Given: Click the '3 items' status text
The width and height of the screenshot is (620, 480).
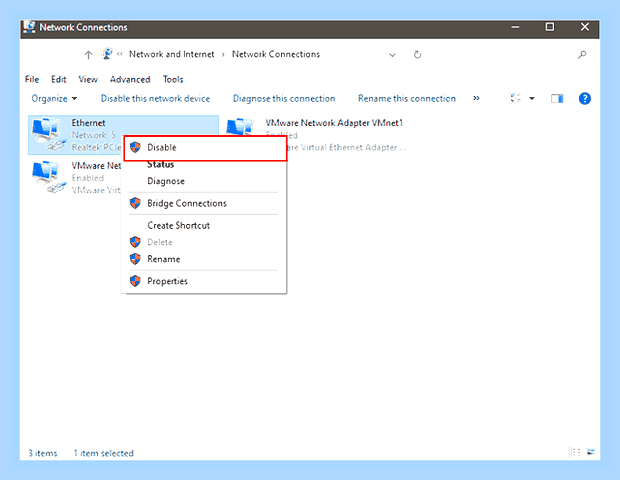Looking at the screenshot, I should pos(43,453).
